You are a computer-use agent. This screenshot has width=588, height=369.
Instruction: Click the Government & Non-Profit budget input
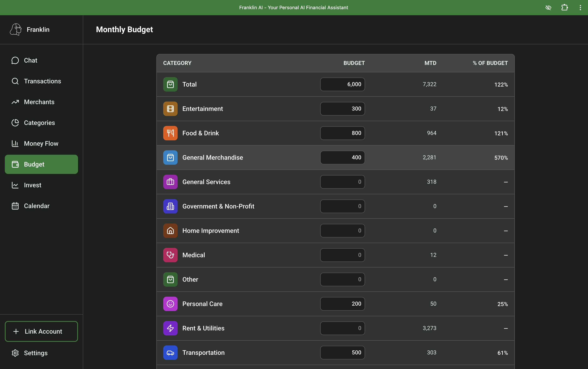342,206
